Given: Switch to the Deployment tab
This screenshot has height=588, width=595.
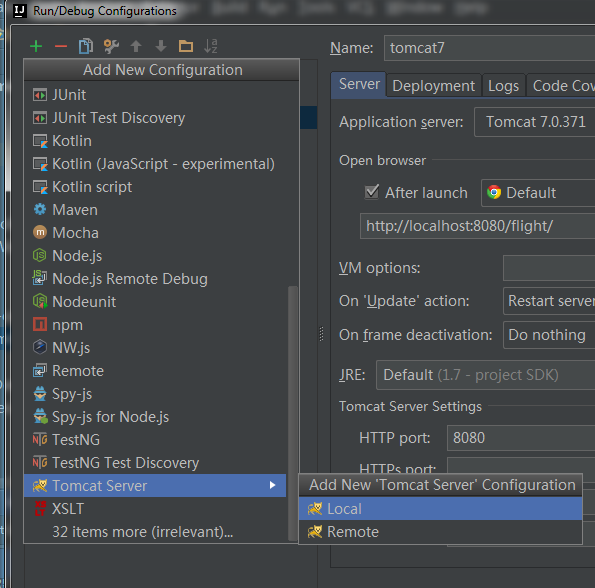Looking at the screenshot, I should 433,86.
